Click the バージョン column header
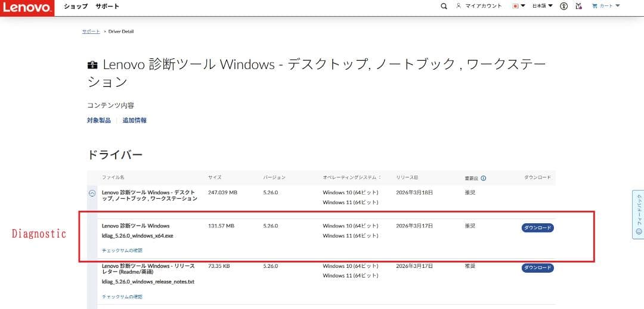The width and height of the screenshot is (644, 309). [x=274, y=177]
